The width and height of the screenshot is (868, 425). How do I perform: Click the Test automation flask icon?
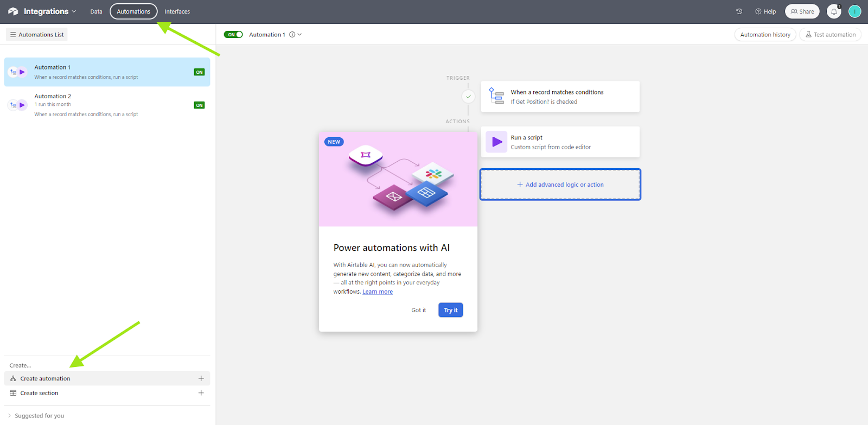click(808, 35)
